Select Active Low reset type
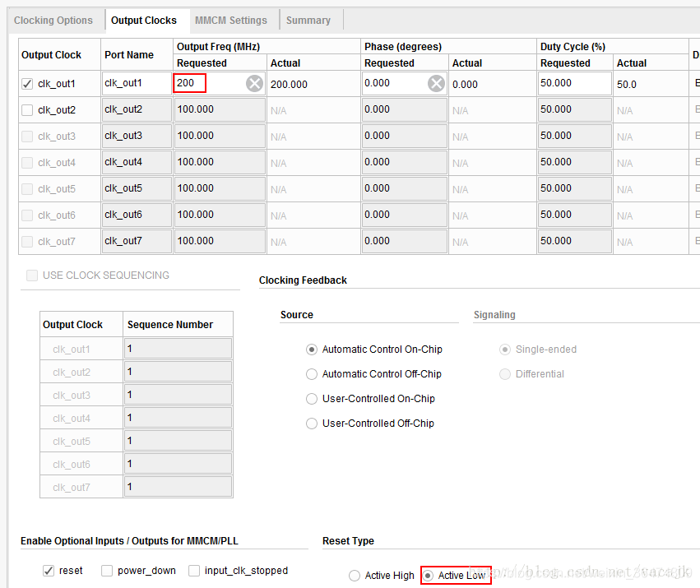700x588 pixels. tap(428, 576)
